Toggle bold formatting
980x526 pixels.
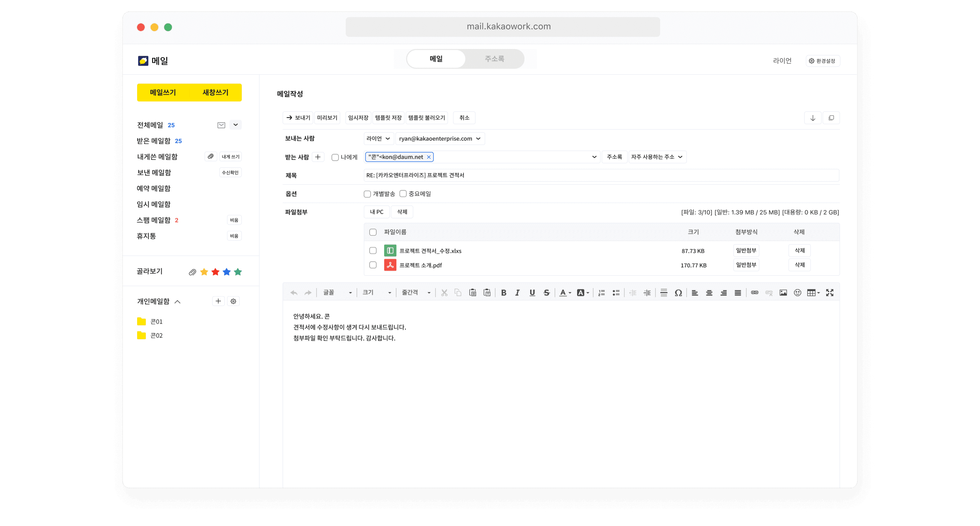click(503, 293)
